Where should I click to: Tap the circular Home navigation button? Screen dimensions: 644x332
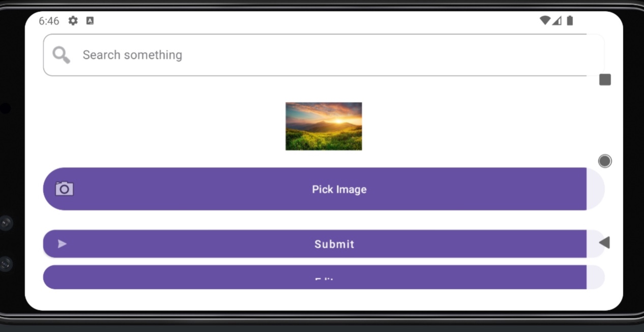[x=605, y=161]
